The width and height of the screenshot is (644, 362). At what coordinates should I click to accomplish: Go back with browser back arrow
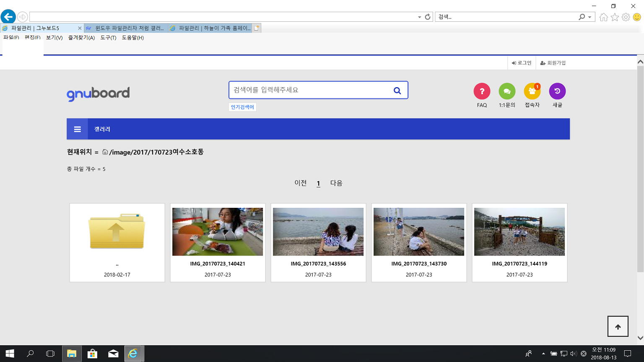8,17
